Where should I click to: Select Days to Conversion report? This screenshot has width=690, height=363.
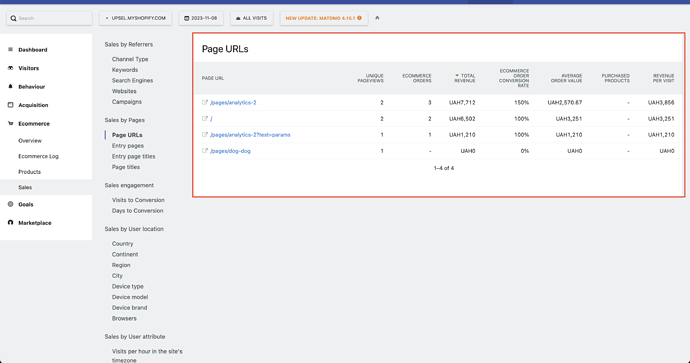pos(137,211)
